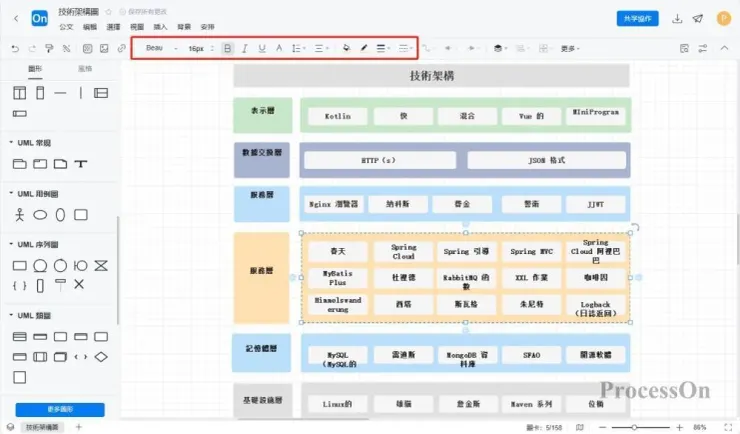Open the text alignment dropdown
This screenshot has width=740, height=434.
pyautogui.click(x=321, y=48)
